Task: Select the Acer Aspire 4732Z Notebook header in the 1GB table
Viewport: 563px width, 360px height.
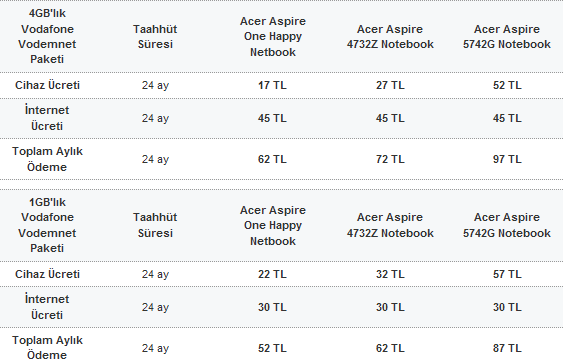Action: point(390,225)
